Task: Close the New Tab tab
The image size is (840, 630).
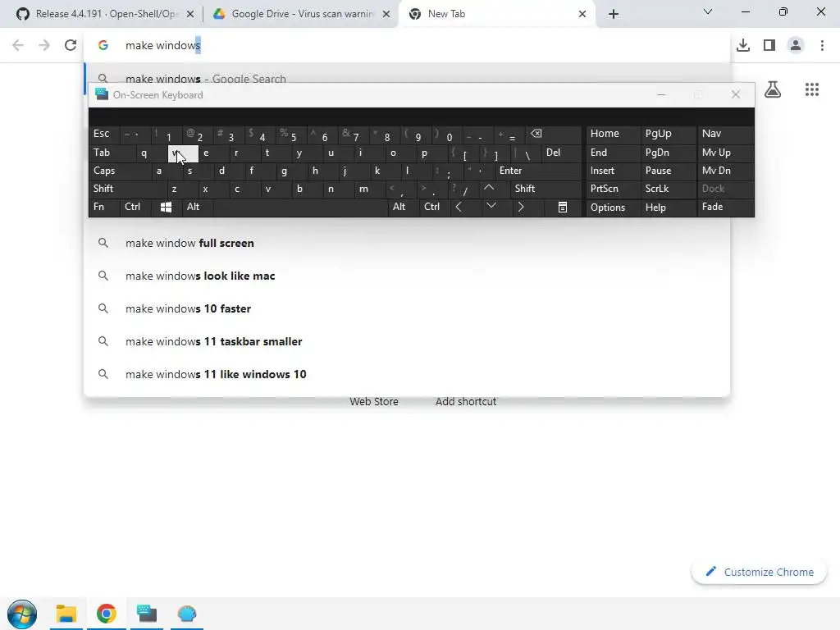Action: pyautogui.click(x=582, y=14)
